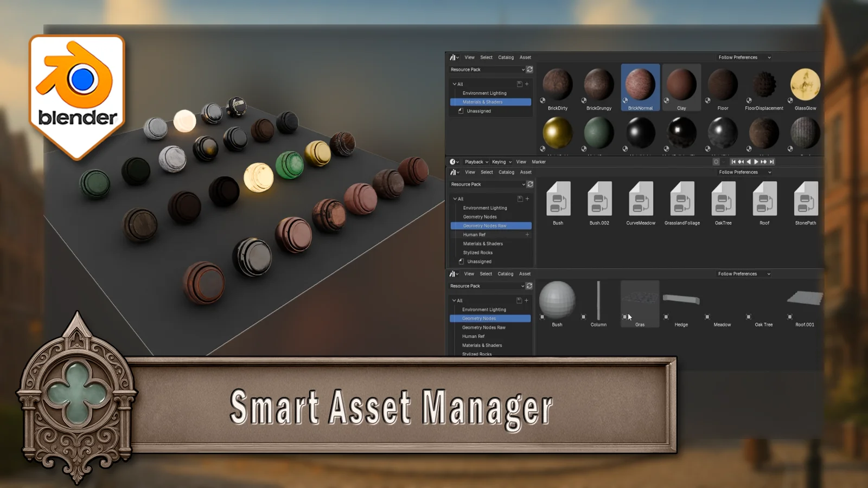Refresh the Resource Pack library with the refresh icon
Viewport: 868px width, 488px height.
pyautogui.click(x=529, y=69)
